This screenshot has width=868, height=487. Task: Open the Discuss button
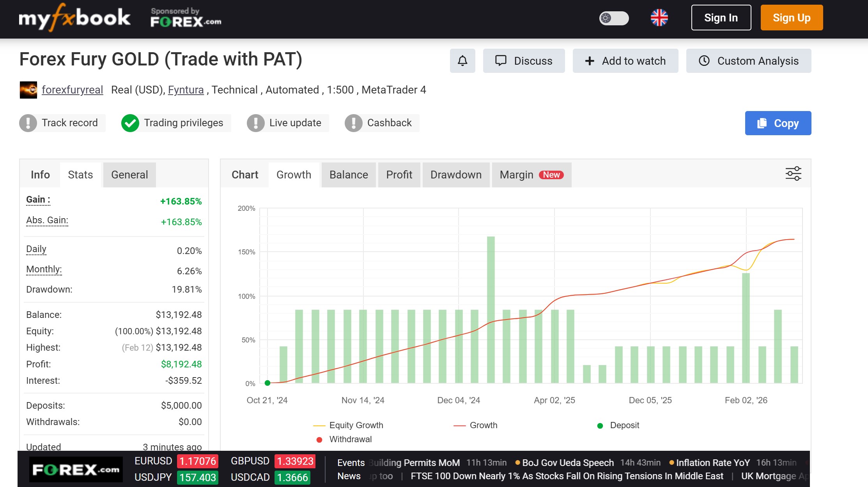524,61
